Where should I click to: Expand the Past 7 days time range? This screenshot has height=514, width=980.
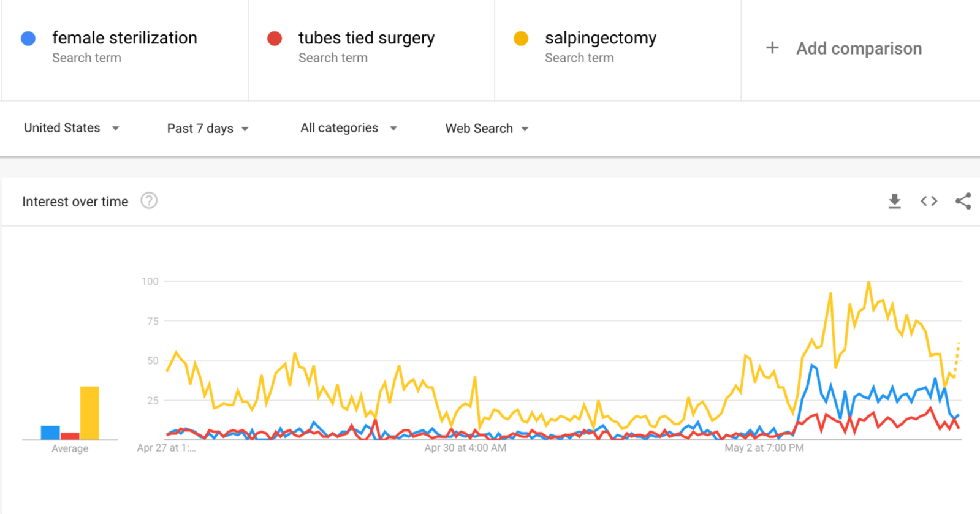point(207,129)
